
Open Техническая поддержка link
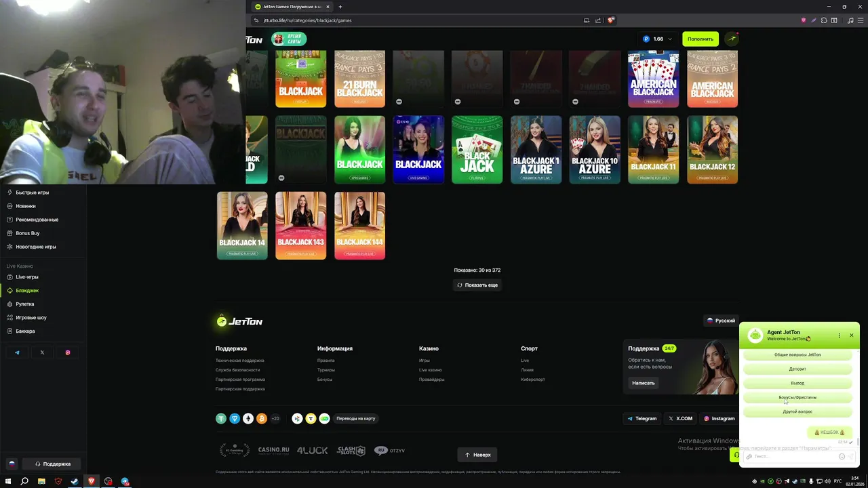point(240,361)
